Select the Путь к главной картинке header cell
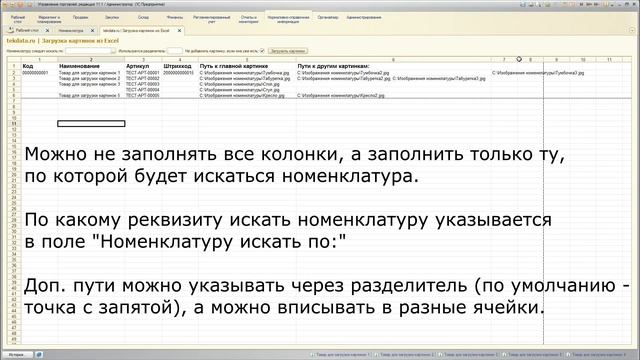The width and height of the screenshot is (640, 360). tap(247, 66)
